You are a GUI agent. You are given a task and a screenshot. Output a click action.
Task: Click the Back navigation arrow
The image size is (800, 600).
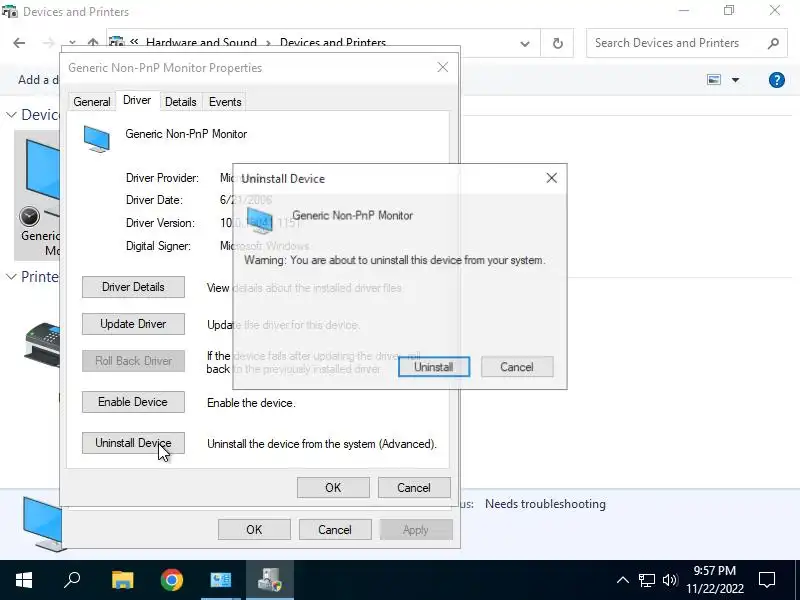coord(19,43)
